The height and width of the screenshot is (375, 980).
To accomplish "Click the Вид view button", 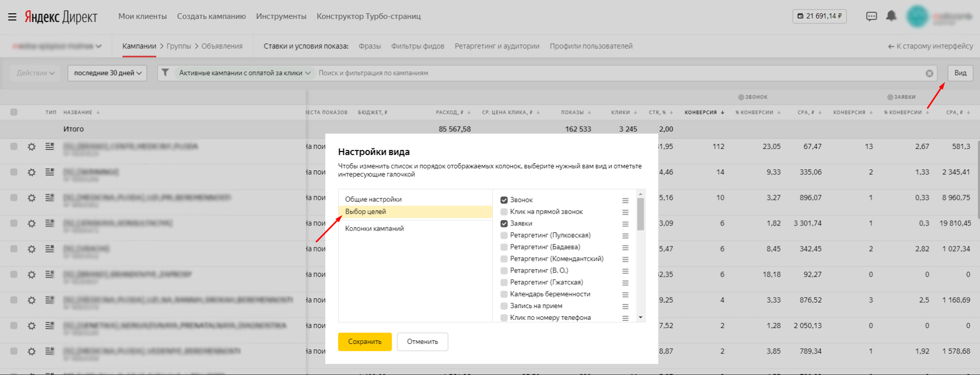I will pyautogui.click(x=961, y=73).
